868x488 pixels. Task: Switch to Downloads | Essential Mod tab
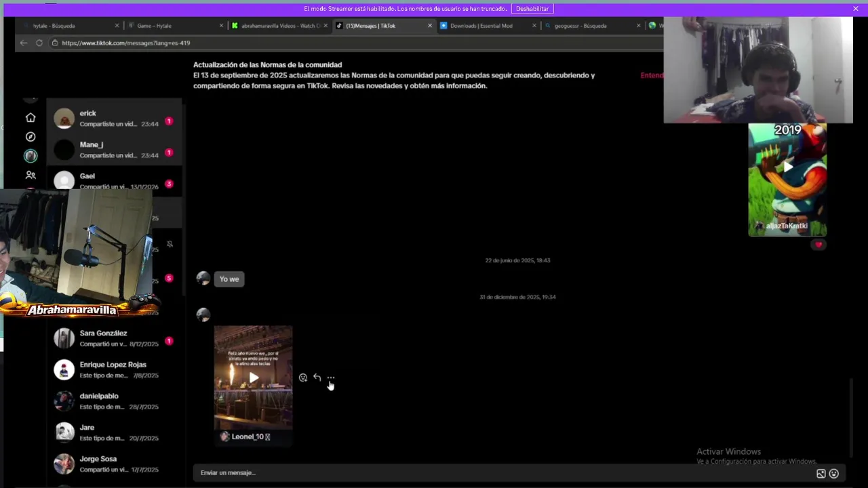tap(487, 26)
